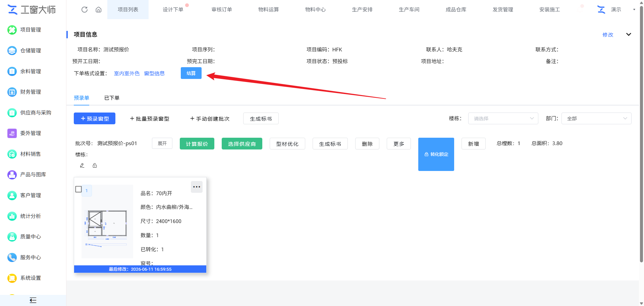Open the 部门 dropdown showing 全部
Viewport: 644px width, 306px height.
tap(596, 119)
